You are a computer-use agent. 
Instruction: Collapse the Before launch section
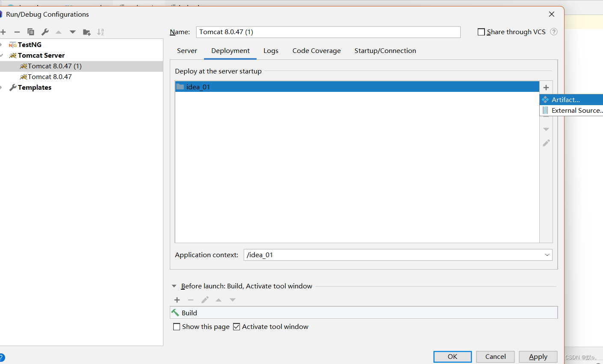pos(174,286)
